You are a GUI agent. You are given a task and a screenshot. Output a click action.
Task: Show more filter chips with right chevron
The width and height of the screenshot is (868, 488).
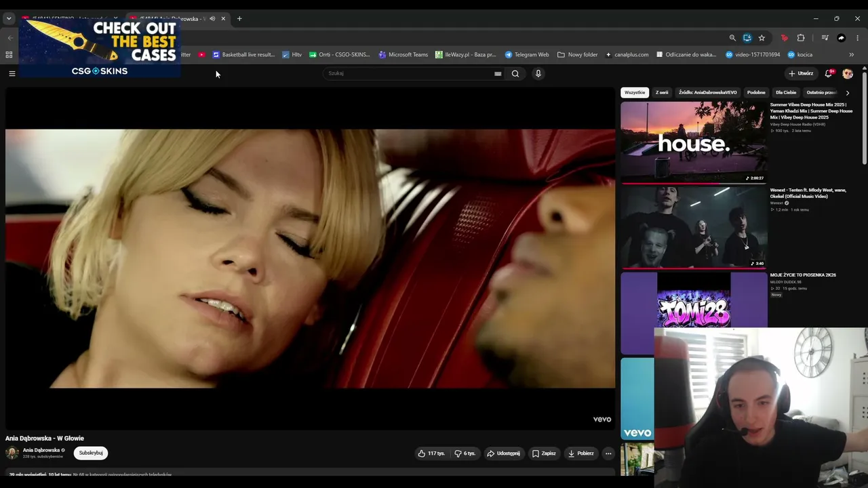pyautogui.click(x=848, y=93)
